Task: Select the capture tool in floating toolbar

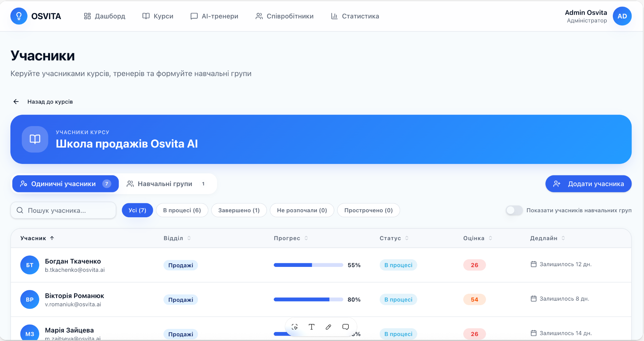Action: click(294, 327)
